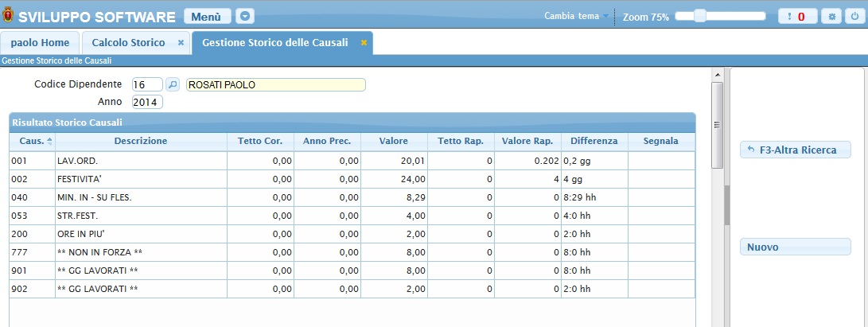The image size is (868, 327).
Task: Close the Gestione Storico delle Causali tab
Action: [364, 43]
